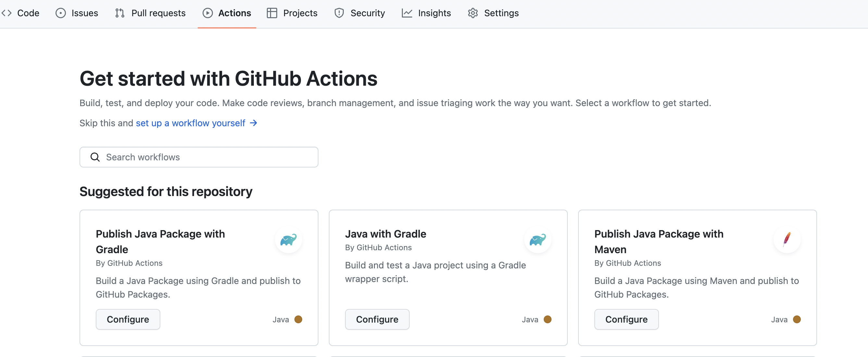Click the Insights graph icon
Viewport: 868px width, 357px height.
[407, 13]
